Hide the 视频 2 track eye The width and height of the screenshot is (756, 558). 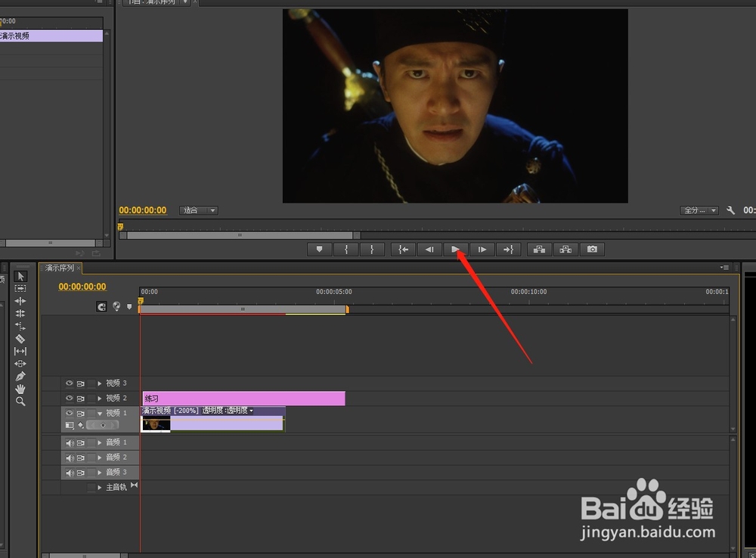click(x=69, y=398)
